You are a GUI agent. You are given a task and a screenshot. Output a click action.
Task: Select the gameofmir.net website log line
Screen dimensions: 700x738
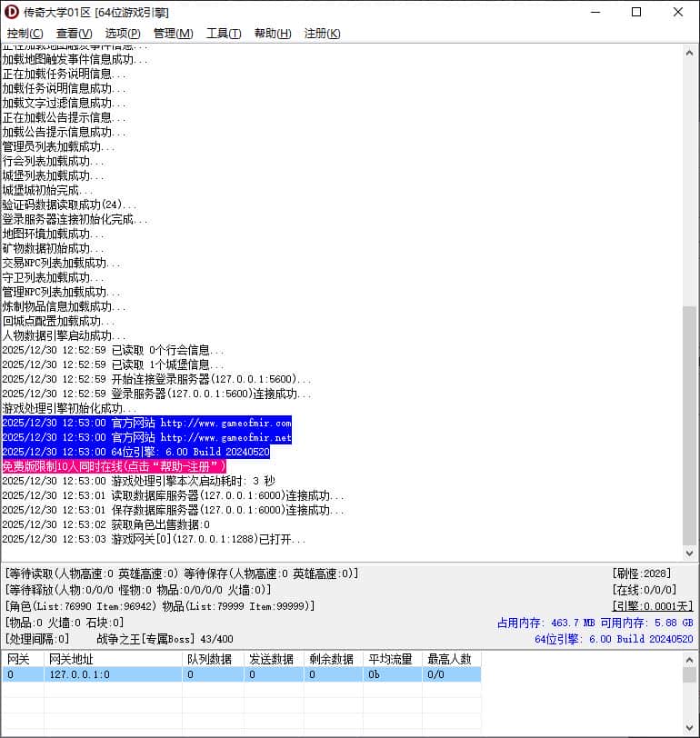coord(147,437)
